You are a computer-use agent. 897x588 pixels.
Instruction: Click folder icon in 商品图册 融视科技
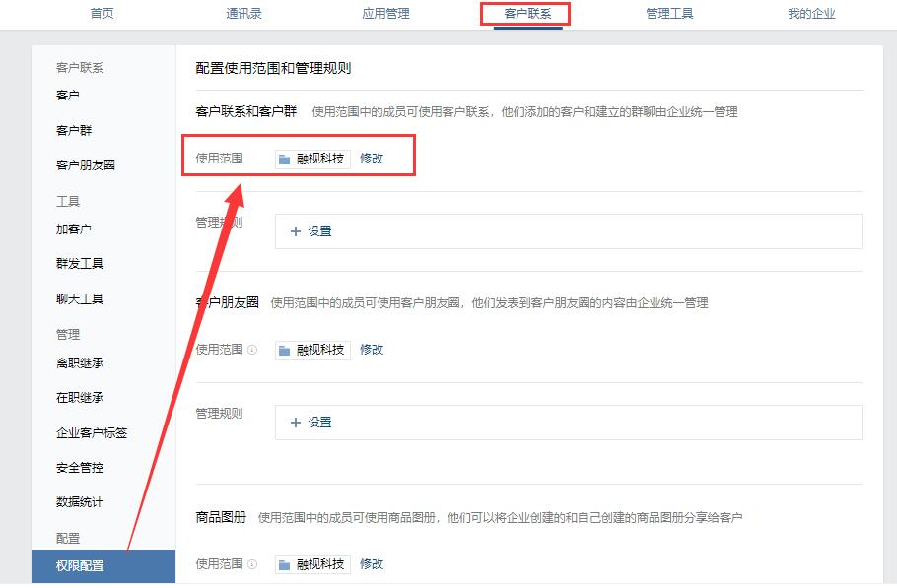pos(284,565)
